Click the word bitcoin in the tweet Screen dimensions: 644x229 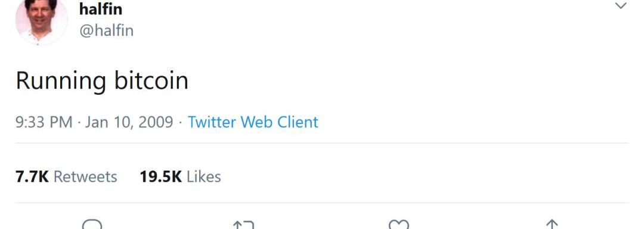[151, 80]
